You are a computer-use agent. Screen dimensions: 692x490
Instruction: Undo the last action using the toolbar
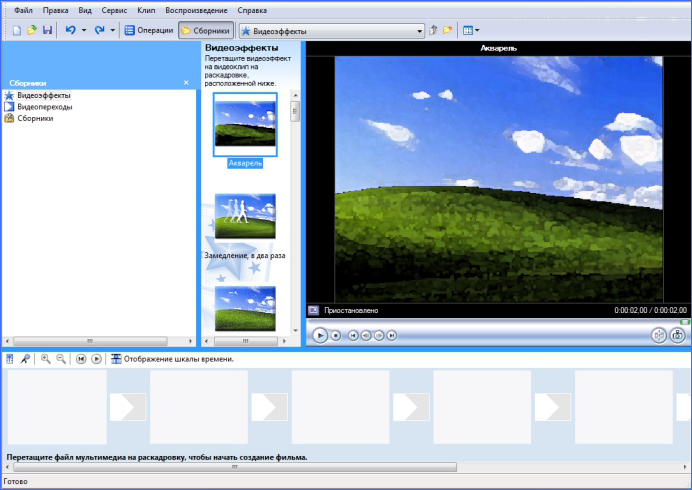(70, 31)
